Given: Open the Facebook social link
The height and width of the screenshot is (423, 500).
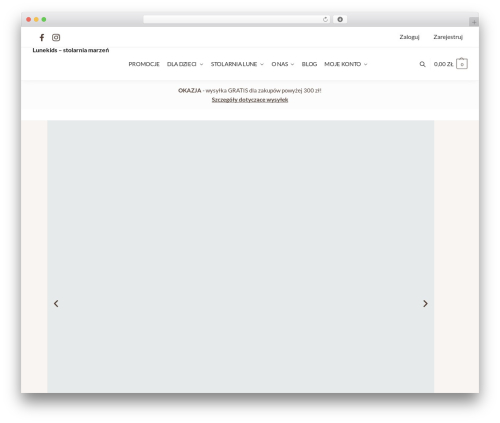Looking at the screenshot, I should [42, 37].
